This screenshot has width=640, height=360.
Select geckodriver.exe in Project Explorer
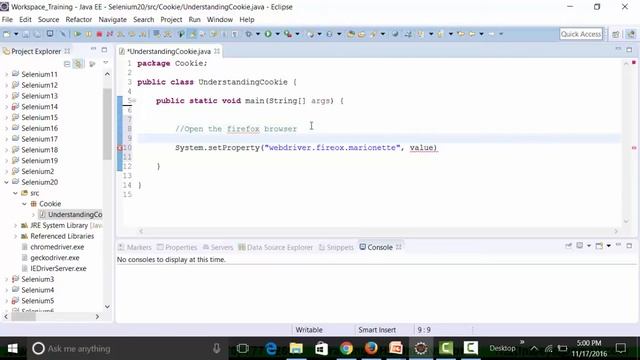55,258
